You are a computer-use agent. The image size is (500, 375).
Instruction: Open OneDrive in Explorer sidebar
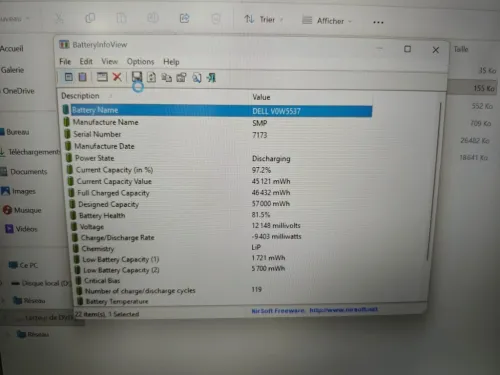pyautogui.click(x=18, y=91)
